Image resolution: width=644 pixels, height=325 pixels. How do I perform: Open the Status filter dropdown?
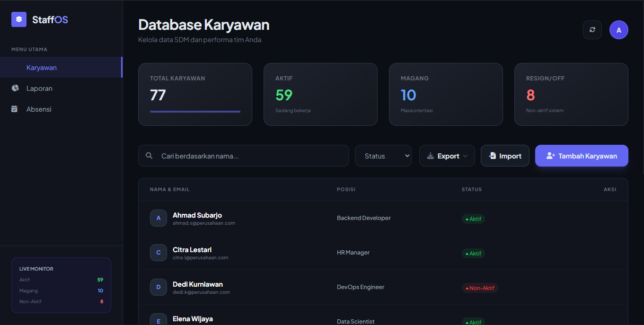click(x=383, y=156)
